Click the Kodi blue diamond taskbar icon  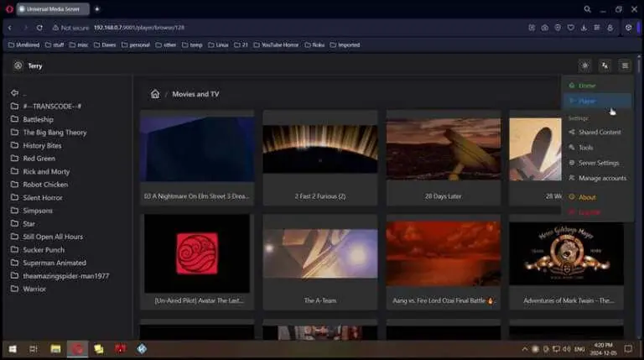142,349
